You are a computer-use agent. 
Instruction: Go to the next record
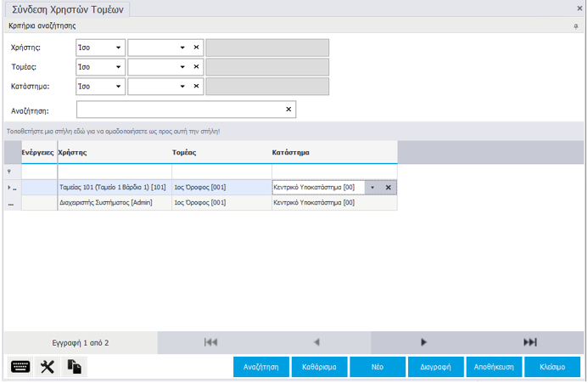click(423, 342)
